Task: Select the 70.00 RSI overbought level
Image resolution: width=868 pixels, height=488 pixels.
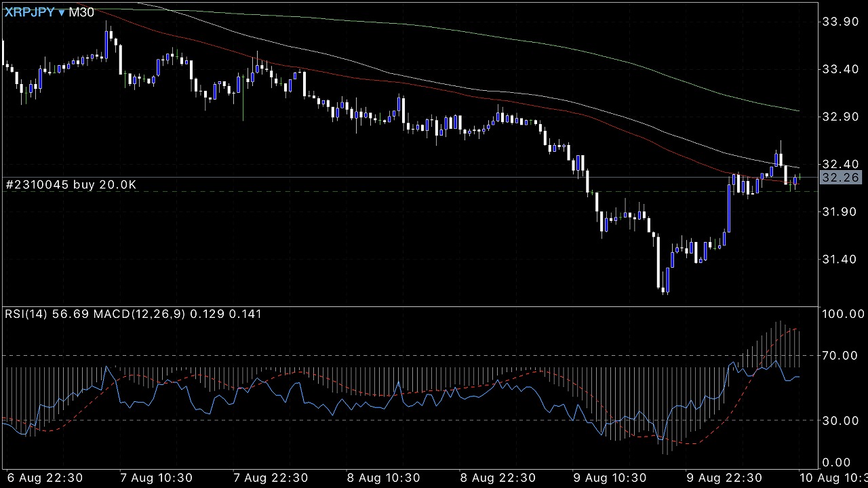Action: click(840, 355)
